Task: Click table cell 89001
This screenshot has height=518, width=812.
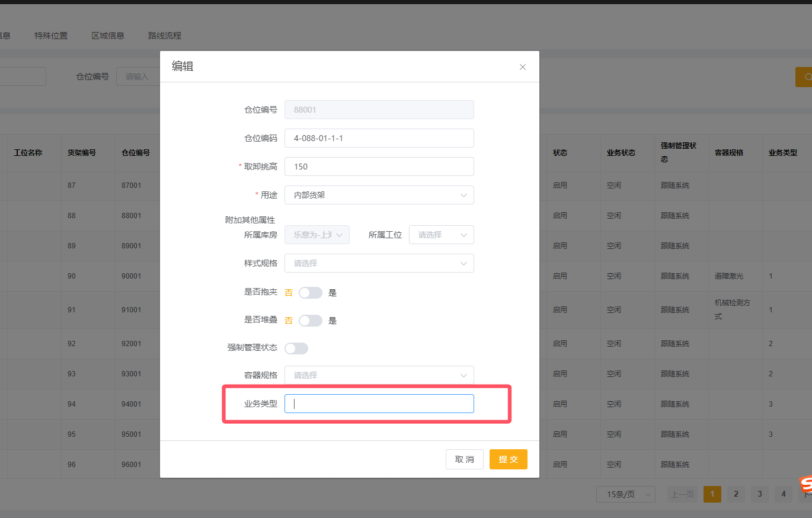Action: tap(132, 246)
